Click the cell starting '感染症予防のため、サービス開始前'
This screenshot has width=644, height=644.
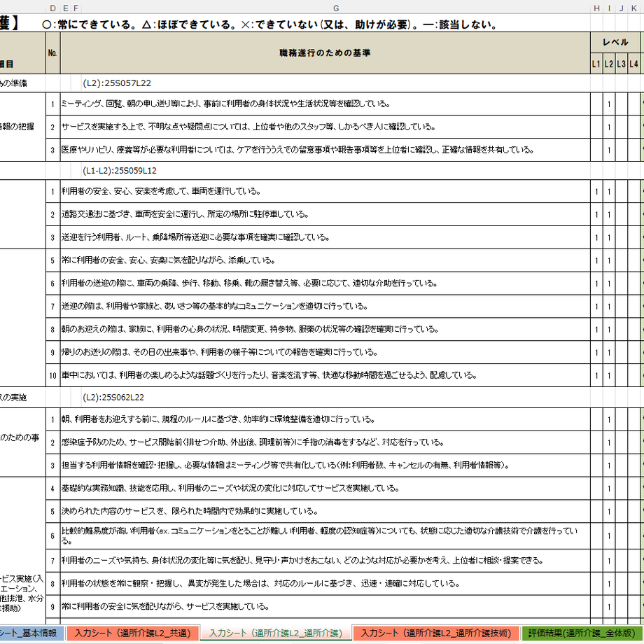click(325, 442)
